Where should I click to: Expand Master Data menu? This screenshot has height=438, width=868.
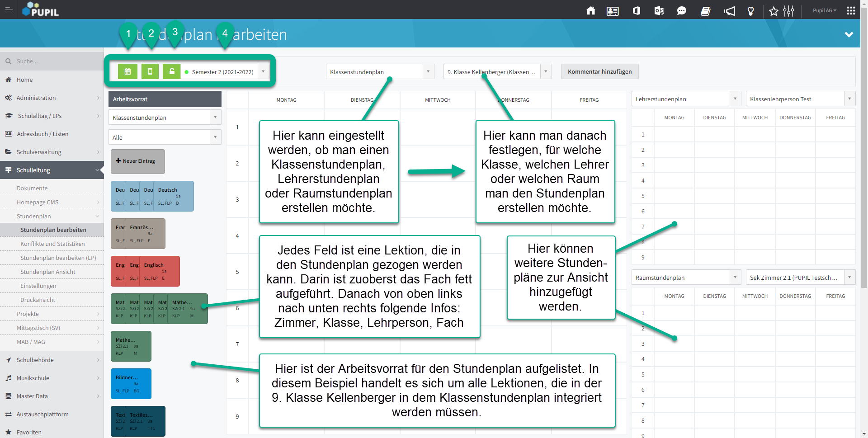52,396
